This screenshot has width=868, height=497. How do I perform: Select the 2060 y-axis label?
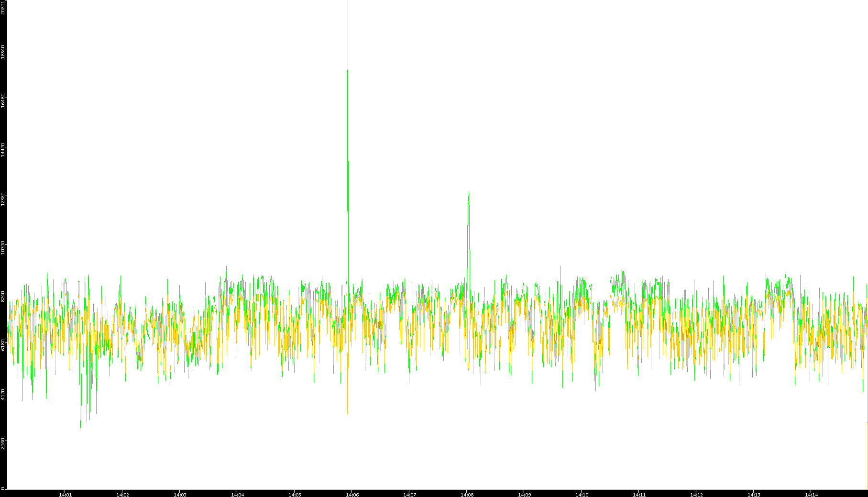pos(3,444)
